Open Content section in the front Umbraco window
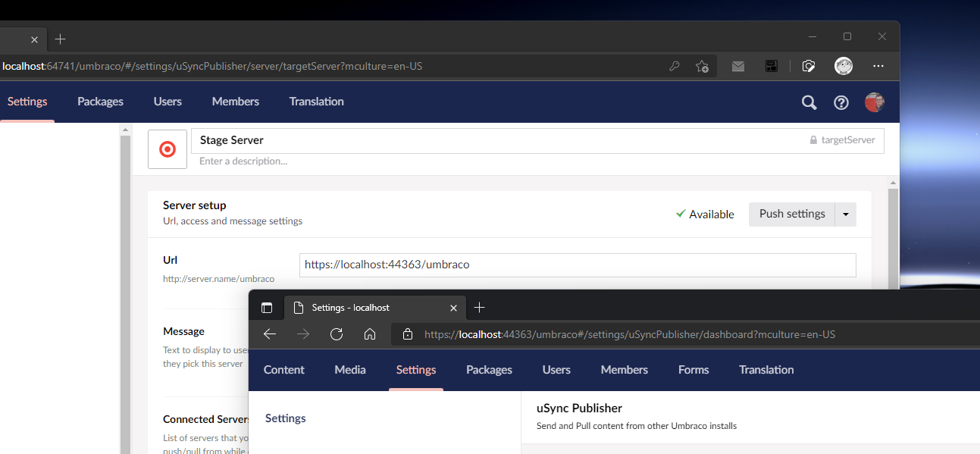The image size is (980, 454). coord(284,370)
